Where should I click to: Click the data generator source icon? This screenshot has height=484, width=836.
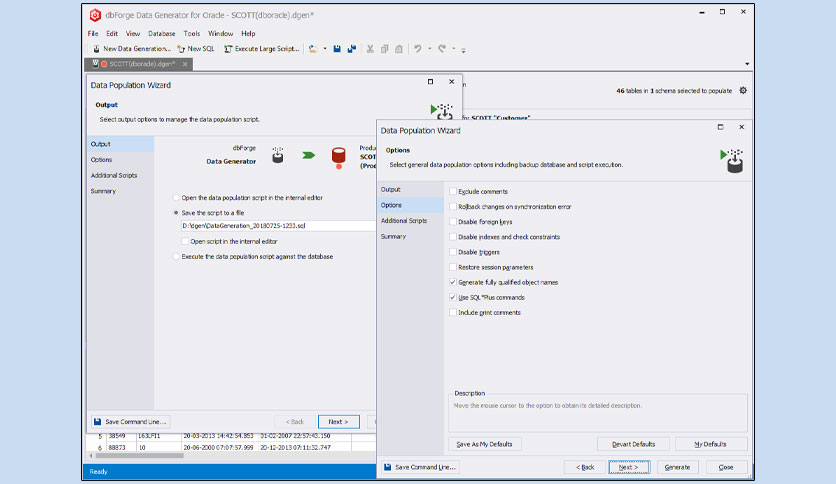[x=278, y=155]
